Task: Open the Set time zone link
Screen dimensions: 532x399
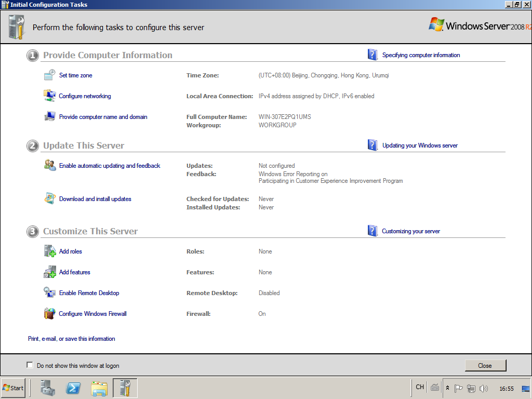Action: (76, 75)
